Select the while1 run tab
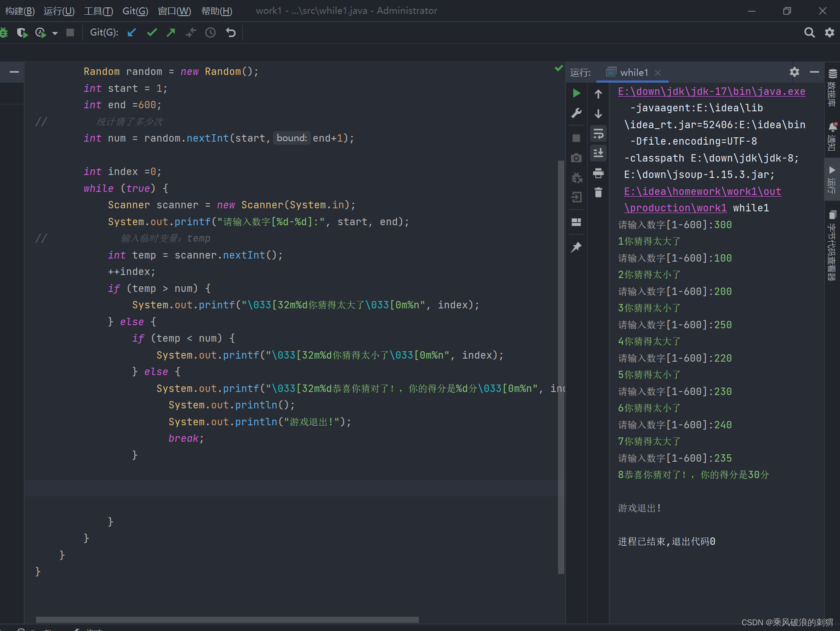Screen dimensions: 840x631 coord(633,72)
